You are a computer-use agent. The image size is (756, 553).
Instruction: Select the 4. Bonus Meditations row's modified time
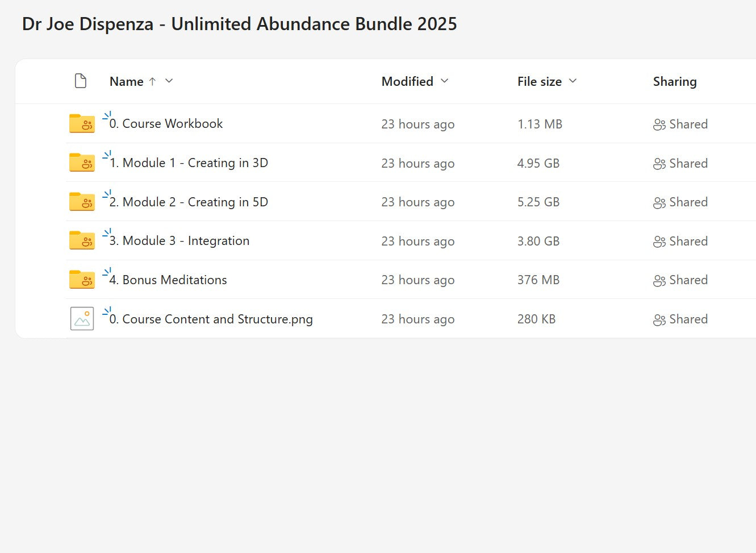(417, 280)
